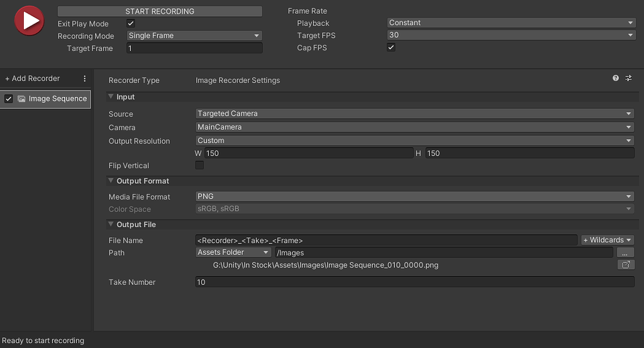Open the recorder list options menu
This screenshot has width=644, height=348.
point(85,79)
